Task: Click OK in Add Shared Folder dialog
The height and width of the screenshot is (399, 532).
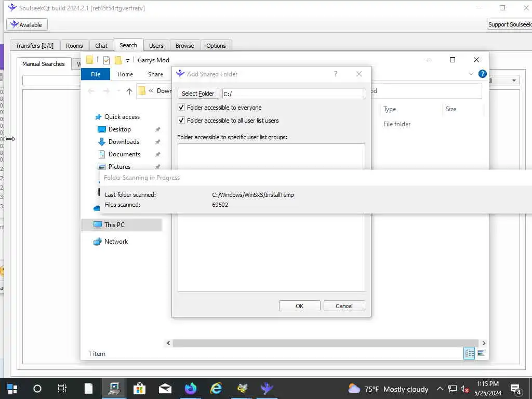Action: tap(300, 305)
